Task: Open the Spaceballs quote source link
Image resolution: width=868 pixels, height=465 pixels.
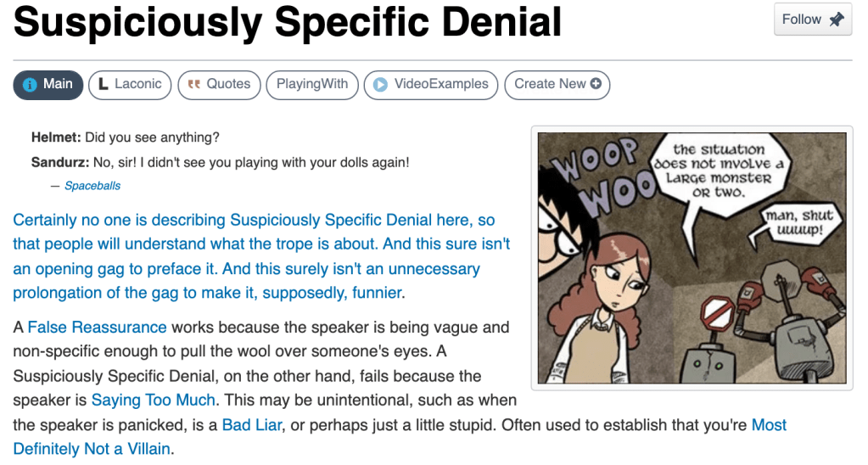Action: click(92, 186)
